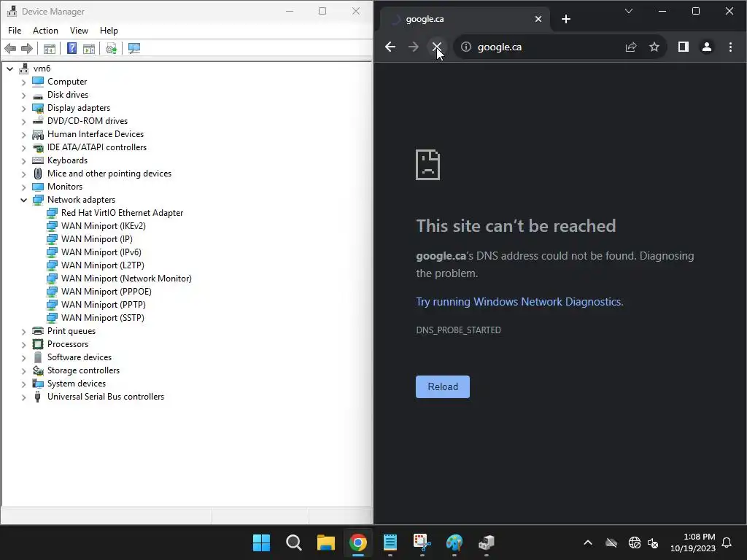The width and height of the screenshot is (747, 560).
Task: Select the Monitors item
Action: coord(65,187)
